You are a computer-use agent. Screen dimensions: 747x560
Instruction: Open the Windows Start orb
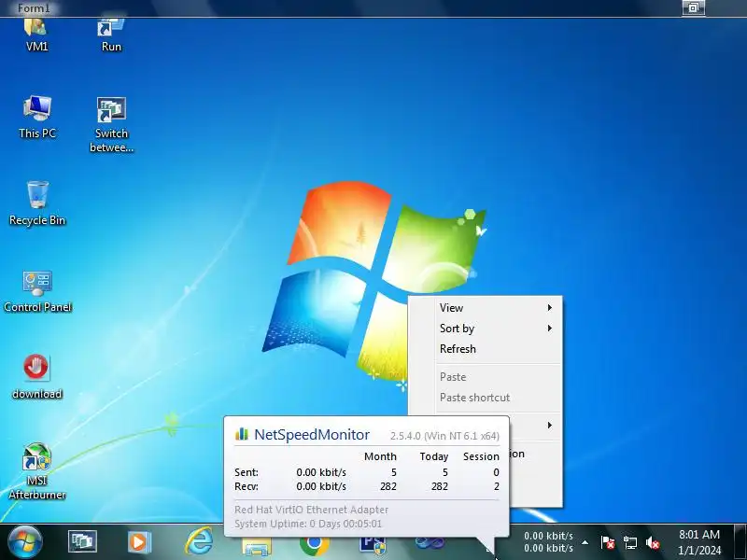point(25,542)
